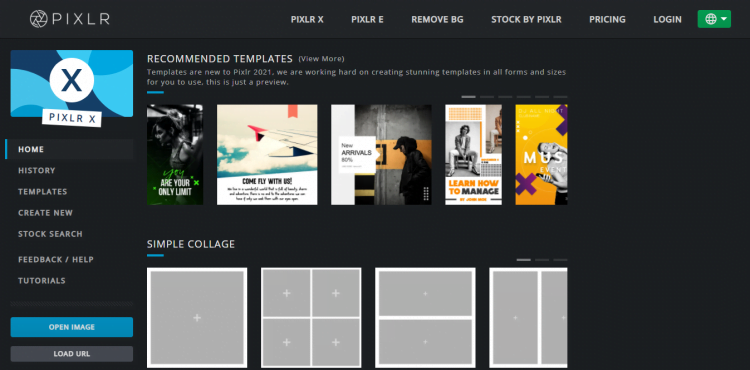Open STOCK SEARCH in the sidebar

point(50,234)
